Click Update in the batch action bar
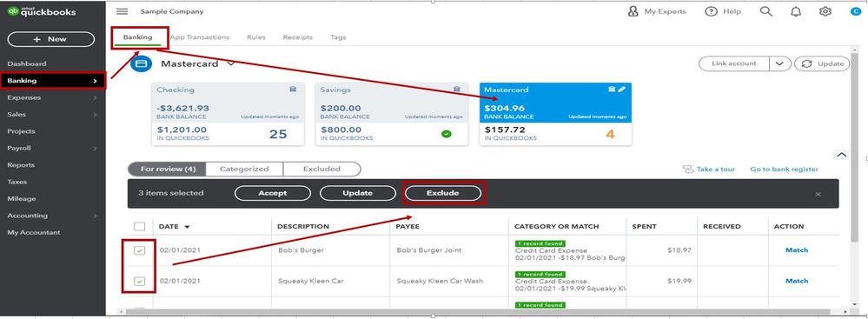868x319 pixels. pyautogui.click(x=358, y=193)
